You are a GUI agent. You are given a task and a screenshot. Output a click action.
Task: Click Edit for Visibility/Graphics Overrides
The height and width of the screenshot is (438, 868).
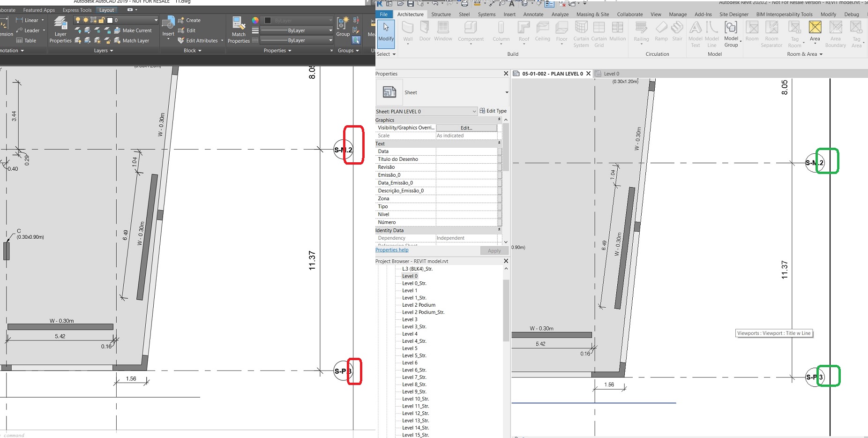(465, 128)
